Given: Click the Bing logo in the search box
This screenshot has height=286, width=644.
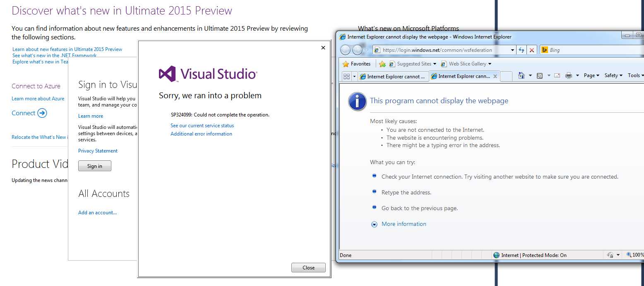Looking at the screenshot, I should pyautogui.click(x=545, y=50).
